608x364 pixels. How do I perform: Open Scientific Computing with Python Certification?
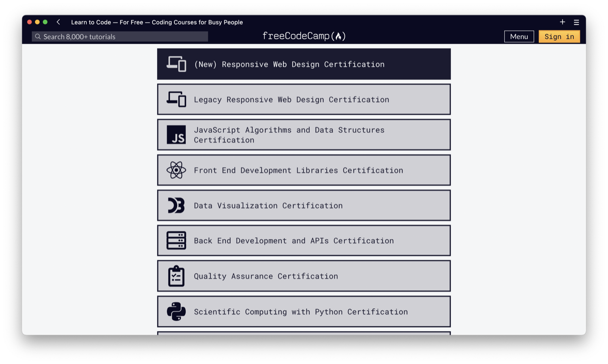point(301,312)
